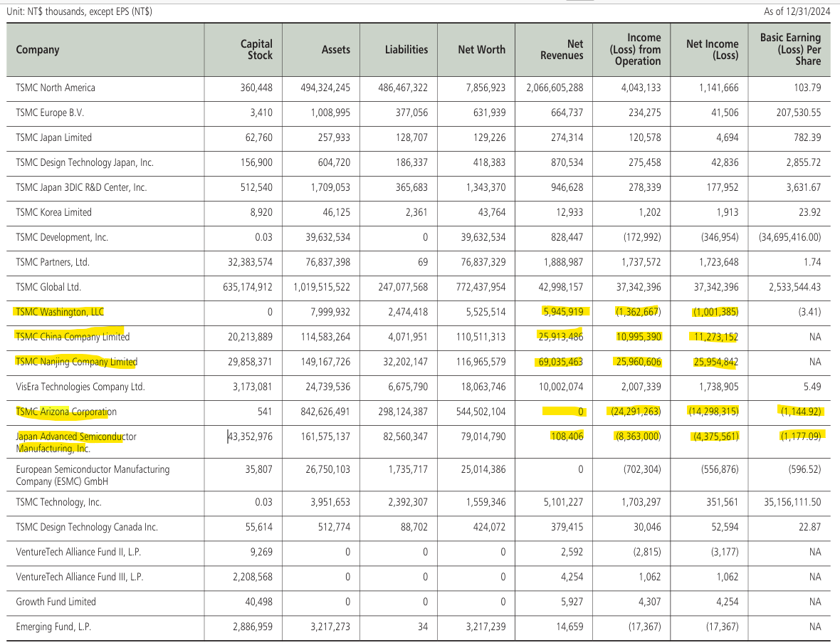The image size is (840, 643).
Task: Select the Emerging Fund, L.P. name
Action: 54,627
